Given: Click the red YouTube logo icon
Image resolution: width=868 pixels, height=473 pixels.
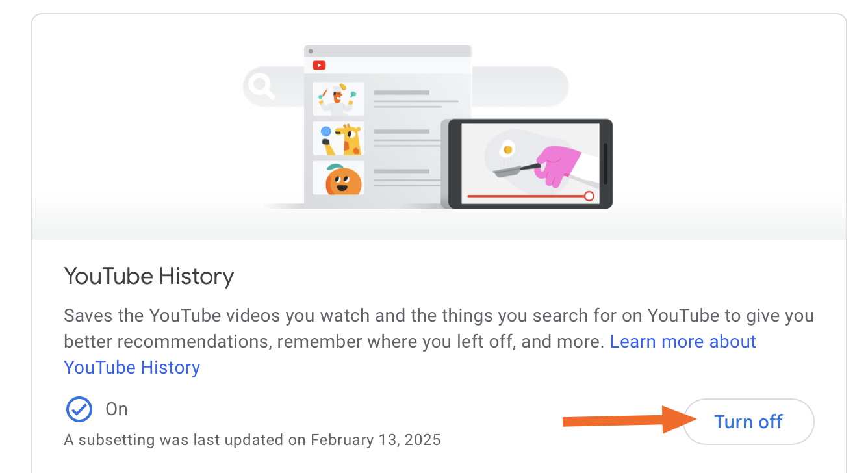Looking at the screenshot, I should click(319, 65).
